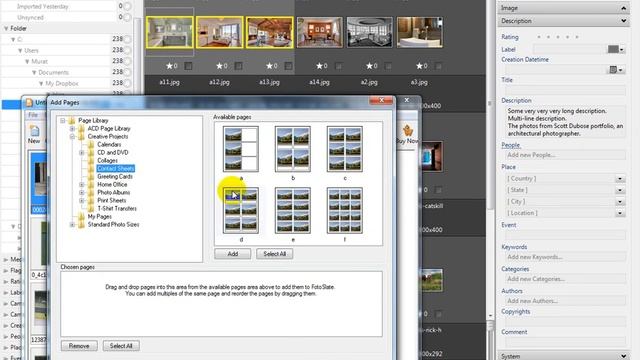The height and width of the screenshot is (360, 640).
Task: Select the Standard Photo Sizes folder
Action: [x=113, y=224]
